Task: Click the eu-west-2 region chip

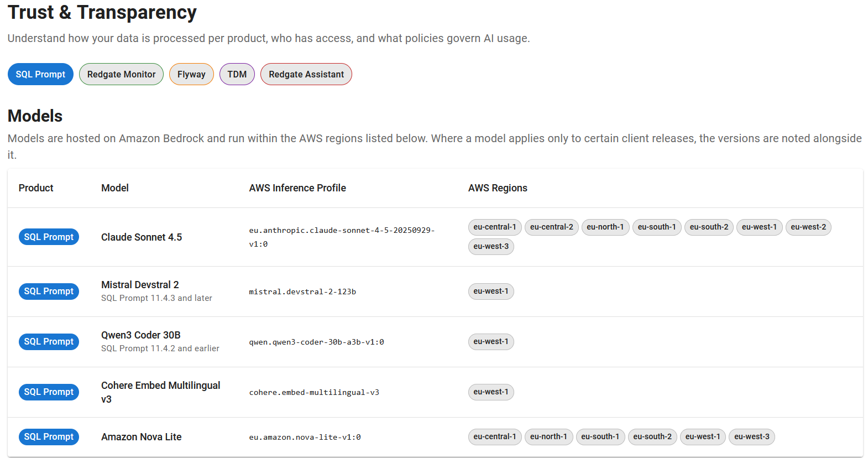Action: pos(808,227)
